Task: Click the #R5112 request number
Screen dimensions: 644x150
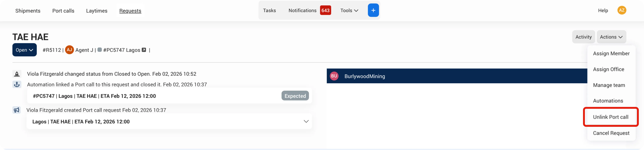Action: tap(52, 50)
